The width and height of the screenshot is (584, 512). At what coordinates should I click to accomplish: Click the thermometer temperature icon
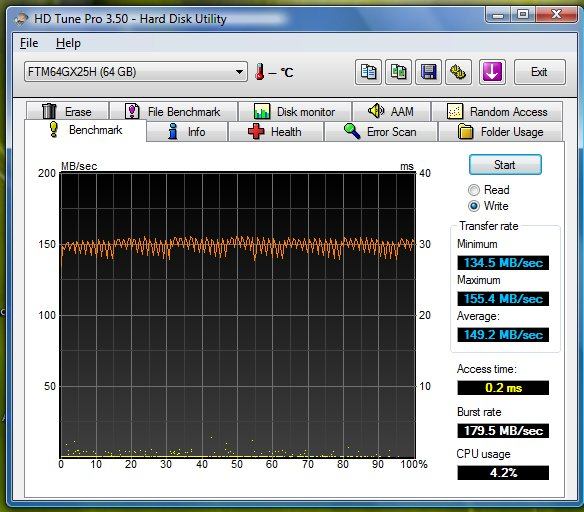pyautogui.click(x=260, y=71)
